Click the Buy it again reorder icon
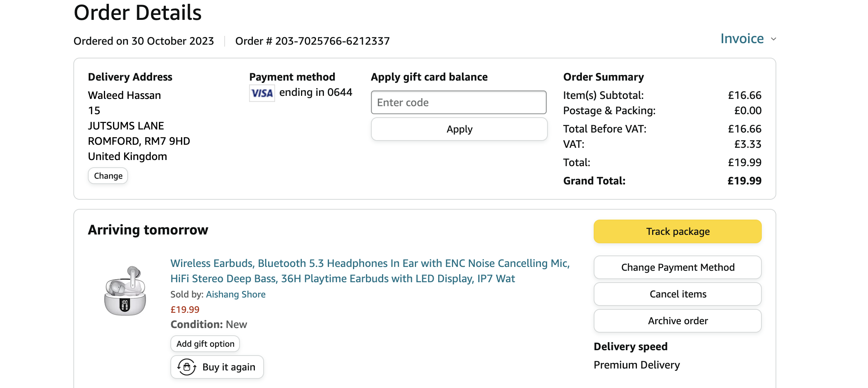Image resolution: width=868 pixels, height=388 pixels. point(187,367)
